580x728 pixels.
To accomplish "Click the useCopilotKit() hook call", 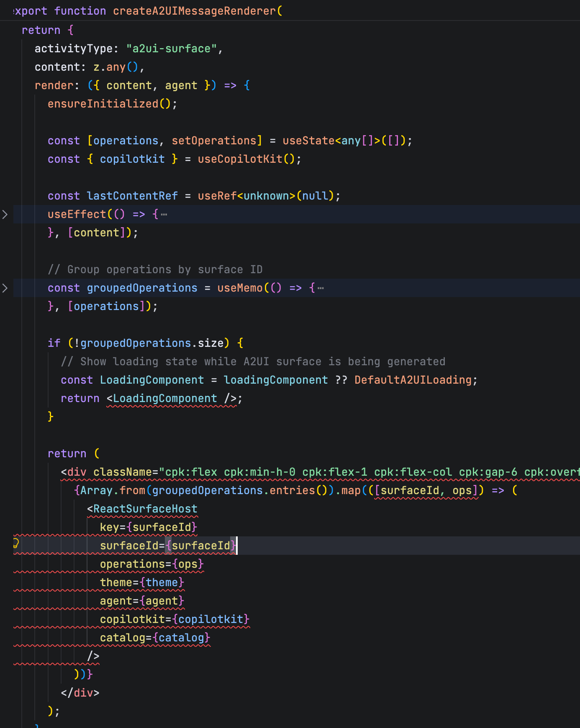I will pyautogui.click(x=246, y=159).
